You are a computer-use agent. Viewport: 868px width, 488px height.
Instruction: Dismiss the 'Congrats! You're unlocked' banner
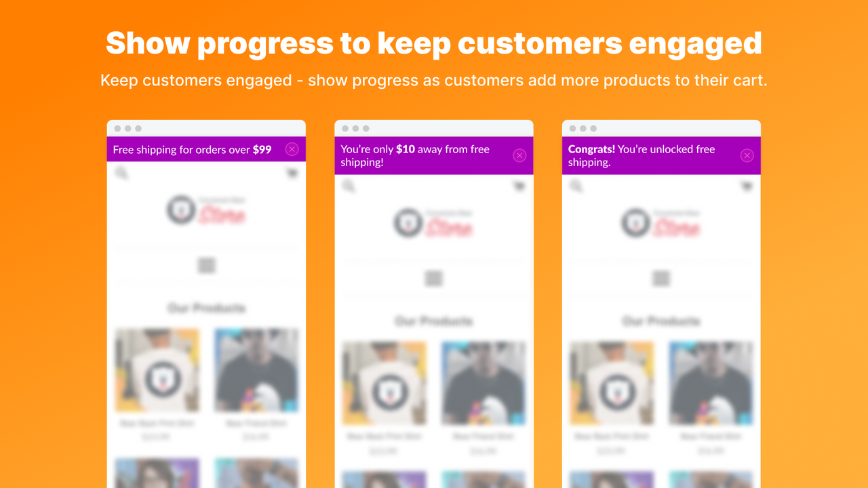click(747, 156)
